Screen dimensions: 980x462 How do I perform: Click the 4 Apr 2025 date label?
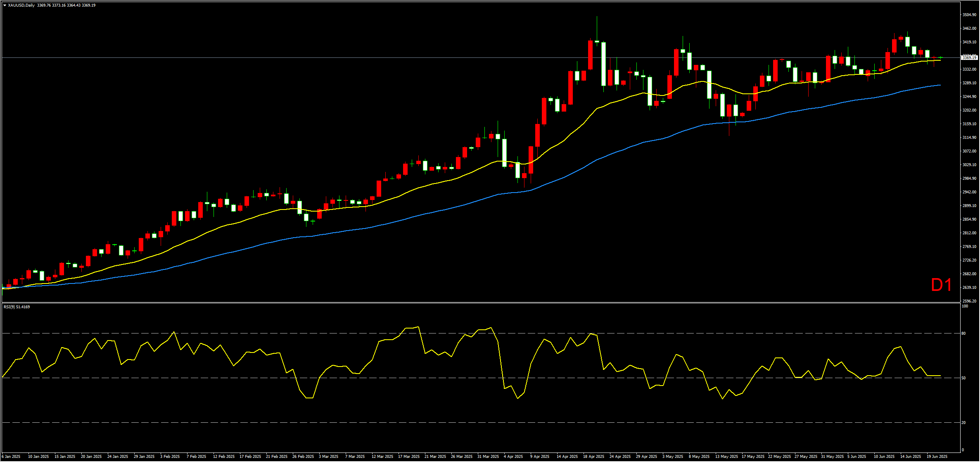click(513, 457)
